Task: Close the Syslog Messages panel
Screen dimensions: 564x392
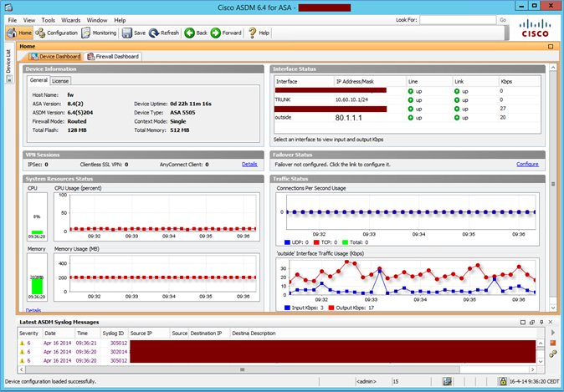Action: 551,323
